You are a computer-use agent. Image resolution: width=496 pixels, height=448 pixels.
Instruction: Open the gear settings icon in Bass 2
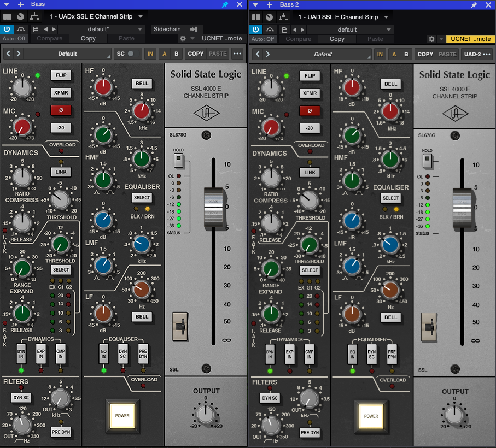tap(431, 39)
